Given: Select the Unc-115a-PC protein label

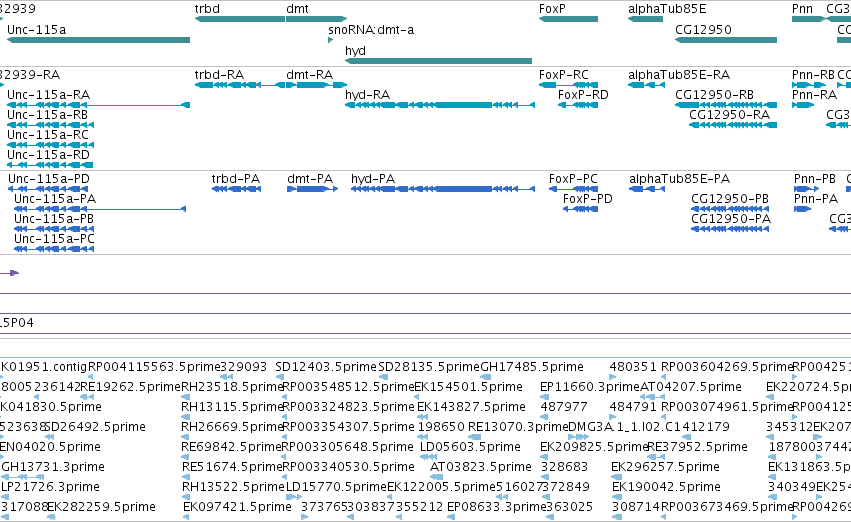Looking at the screenshot, I should (54, 239).
